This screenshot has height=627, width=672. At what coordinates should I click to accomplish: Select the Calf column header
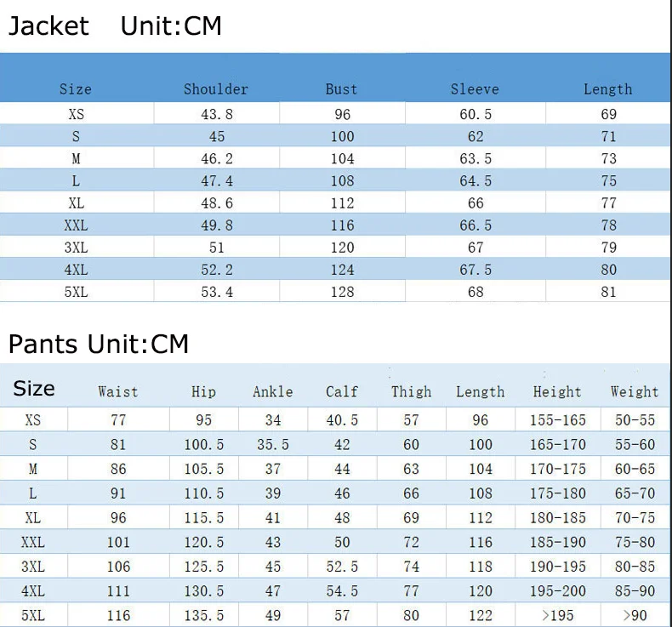(x=342, y=391)
